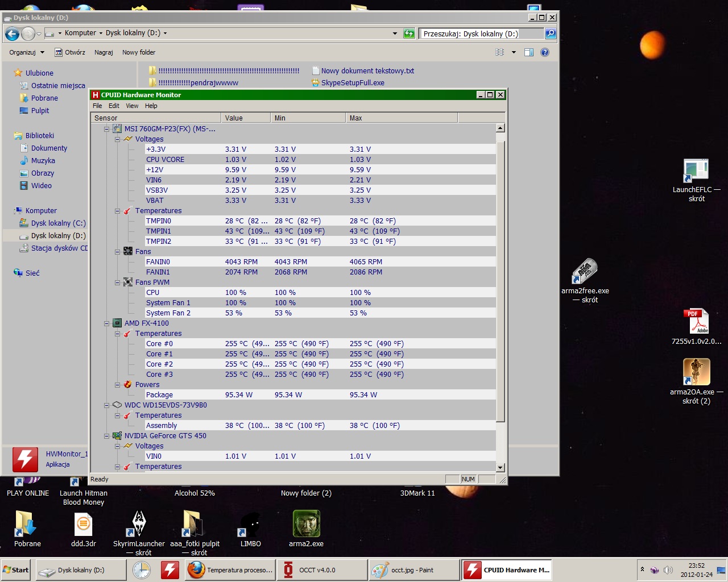Click the fan icon next to Fans PWM

click(128, 282)
